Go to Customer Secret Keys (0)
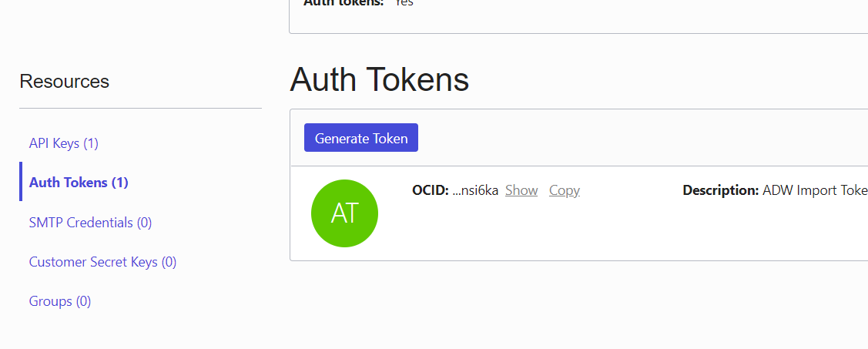Viewport: 868px width, 349px height. 102,261
